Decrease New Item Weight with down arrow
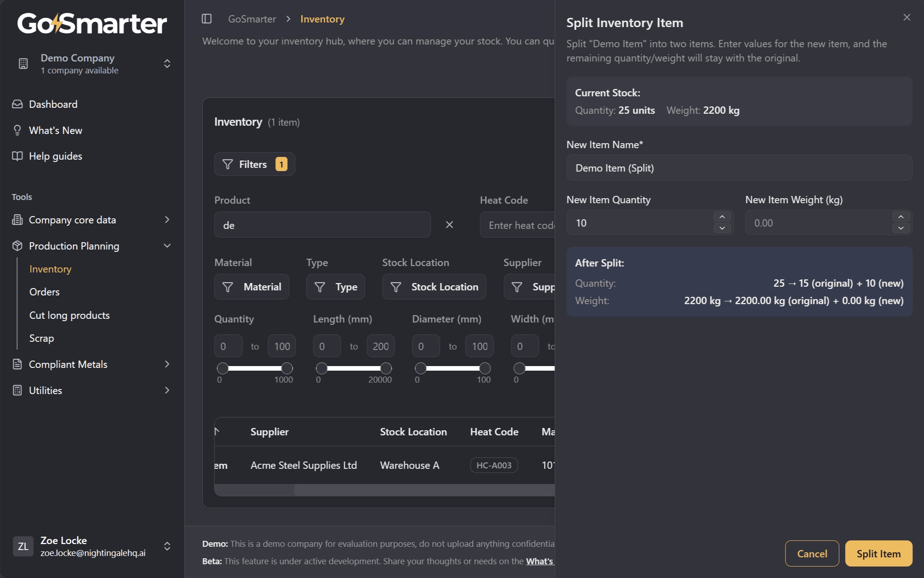 [x=901, y=228]
